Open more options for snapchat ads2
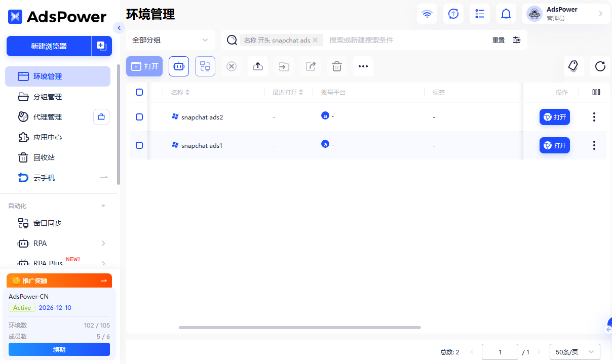612x364 pixels. (594, 117)
